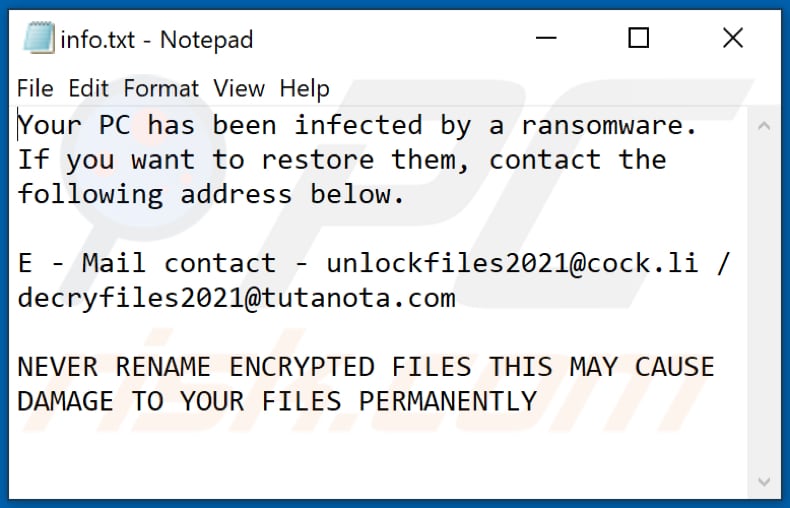Click the Notepad app icon in title bar
Image resolution: width=790 pixels, height=508 pixels.
tap(37, 39)
